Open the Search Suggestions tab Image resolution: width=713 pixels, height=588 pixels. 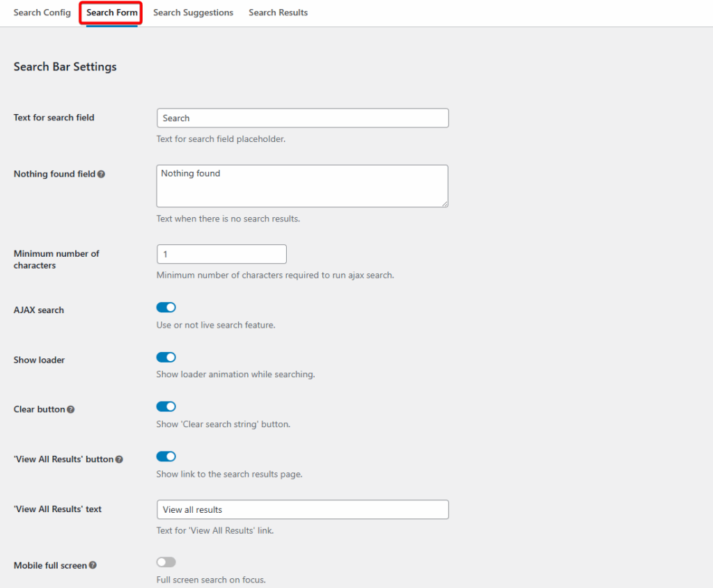[x=193, y=13]
